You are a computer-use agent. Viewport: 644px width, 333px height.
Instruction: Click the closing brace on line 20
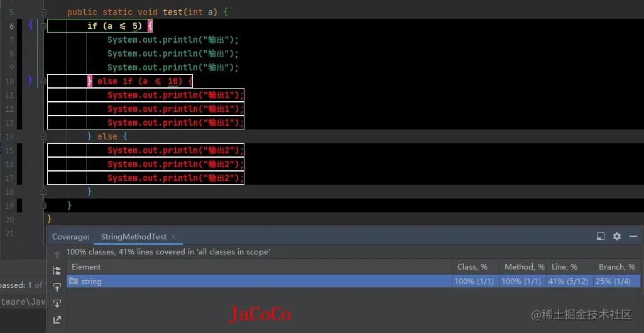click(x=50, y=219)
